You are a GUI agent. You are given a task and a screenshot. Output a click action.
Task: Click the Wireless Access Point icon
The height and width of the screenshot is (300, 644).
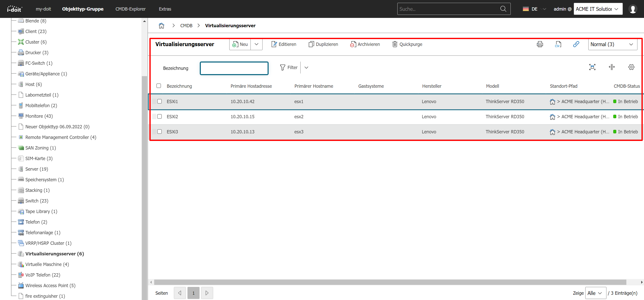coord(21,285)
